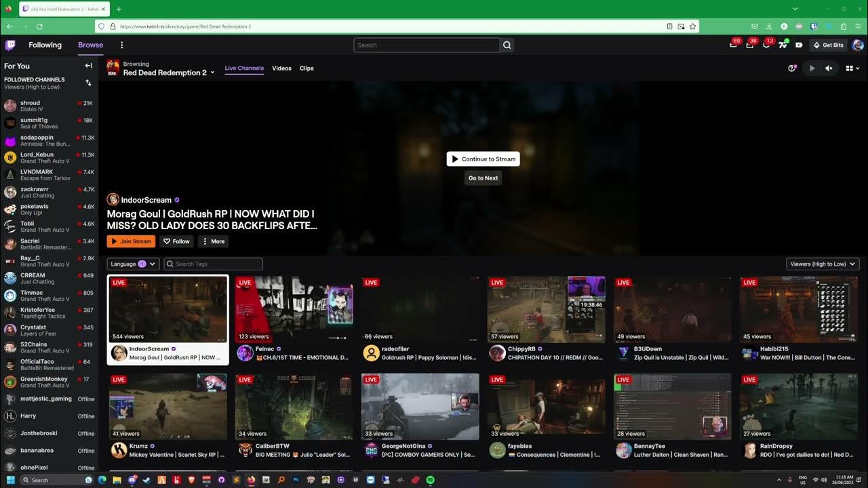Bookmark the page with star icon

point(692,26)
